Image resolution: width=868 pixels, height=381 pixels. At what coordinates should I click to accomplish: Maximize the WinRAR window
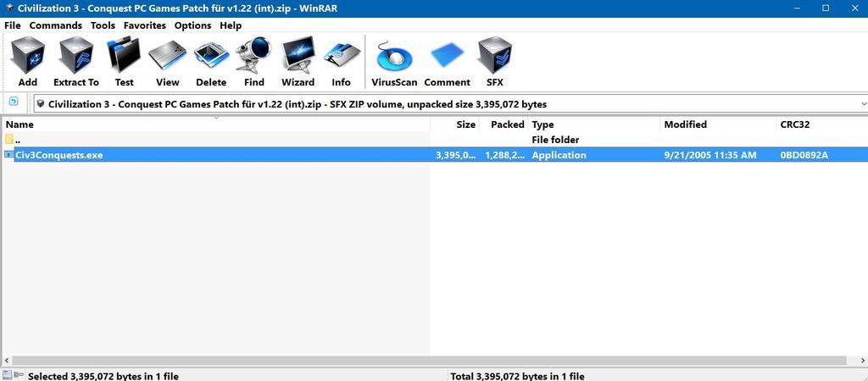pos(826,8)
